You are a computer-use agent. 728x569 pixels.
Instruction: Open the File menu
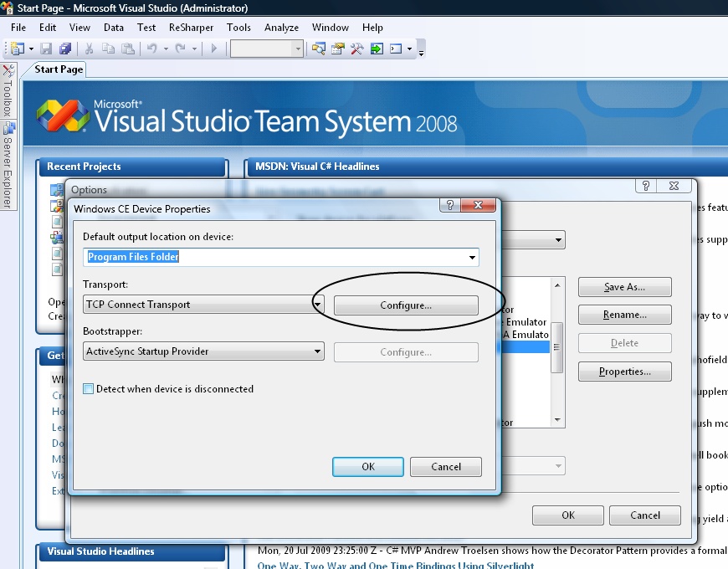[18, 28]
